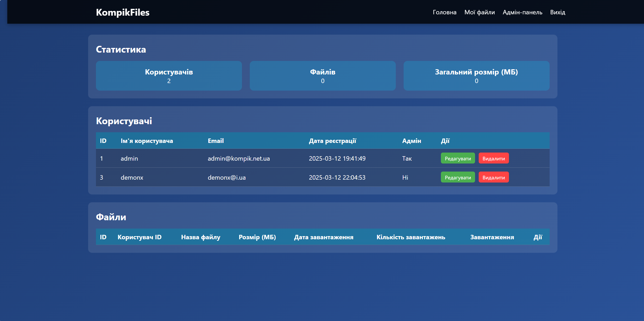This screenshot has width=644, height=321.
Task: Click the demonx username cell
Action: click(x=132, y=177)
